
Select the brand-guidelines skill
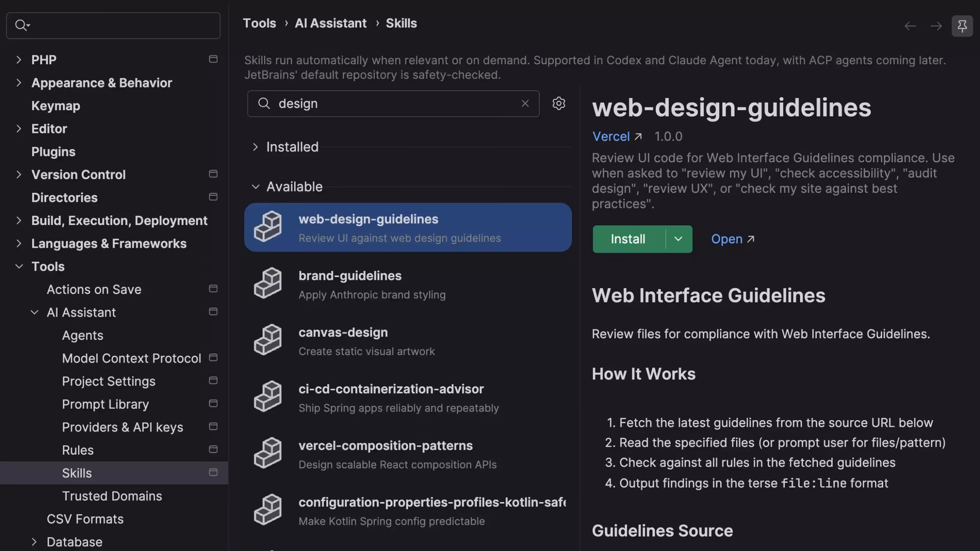click(x=408, y=284)
